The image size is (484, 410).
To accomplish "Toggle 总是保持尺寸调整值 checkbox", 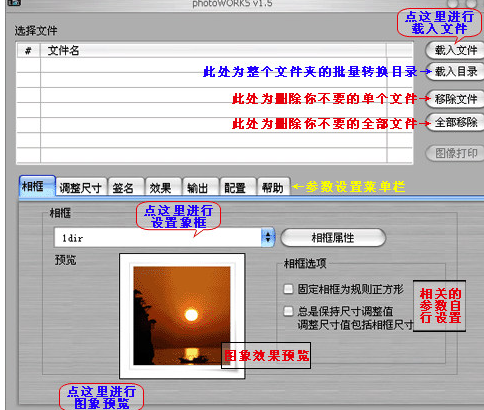I will [288, 311].
